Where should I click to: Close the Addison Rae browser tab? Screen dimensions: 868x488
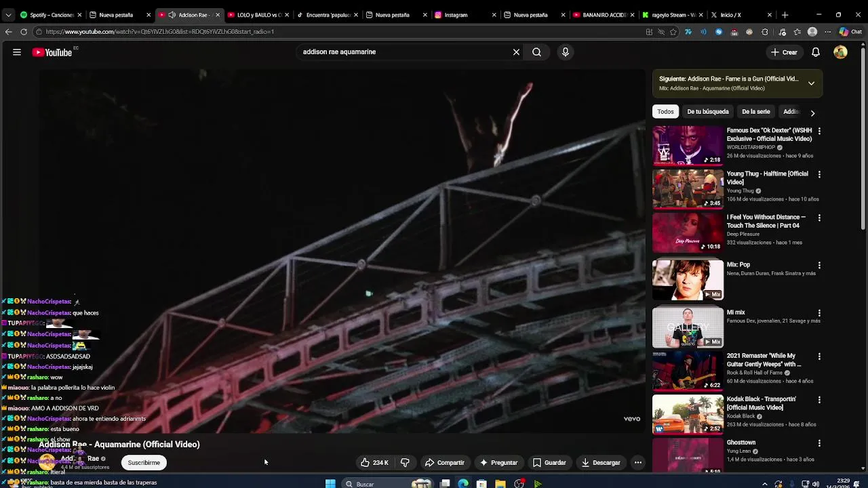(218, 15)
